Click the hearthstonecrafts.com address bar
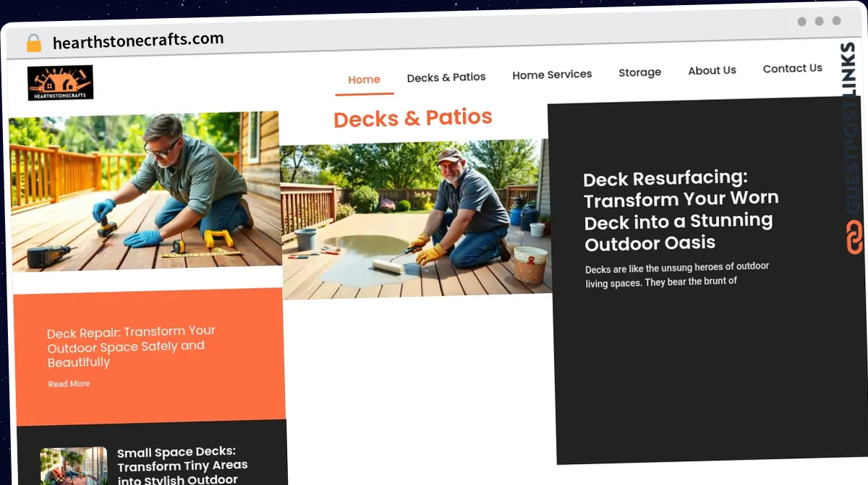868x485 pixels. (138, 41)
